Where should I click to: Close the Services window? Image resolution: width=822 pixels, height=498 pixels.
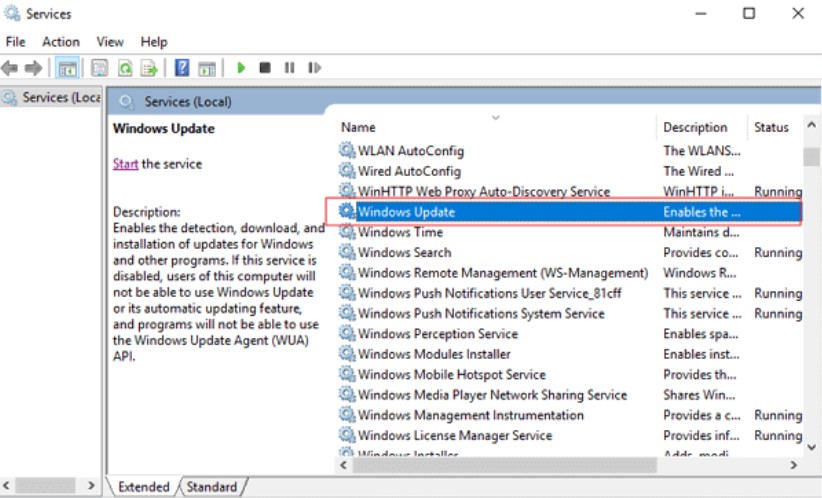[798, 14]
